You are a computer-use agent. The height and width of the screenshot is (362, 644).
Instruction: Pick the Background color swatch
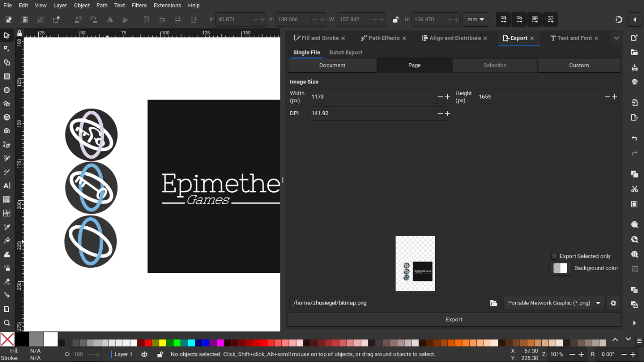[560, 268]
